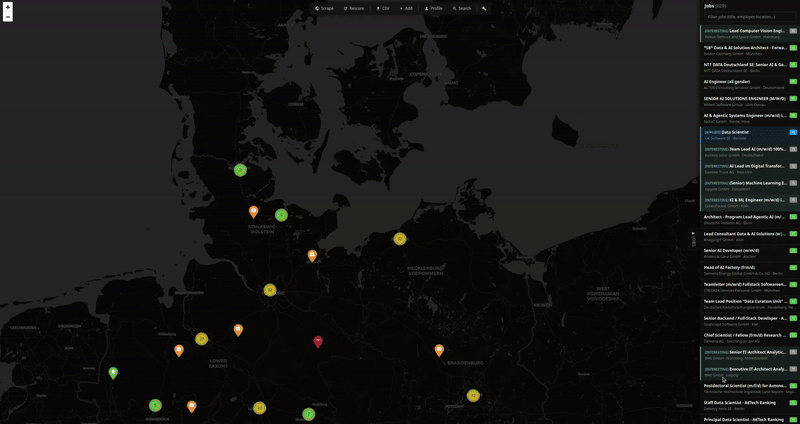Image resolution: width=800 pixels, height=424 pixels.
Task: Open the yellow cluster marker at Hannover
Action: pos(260,408)
